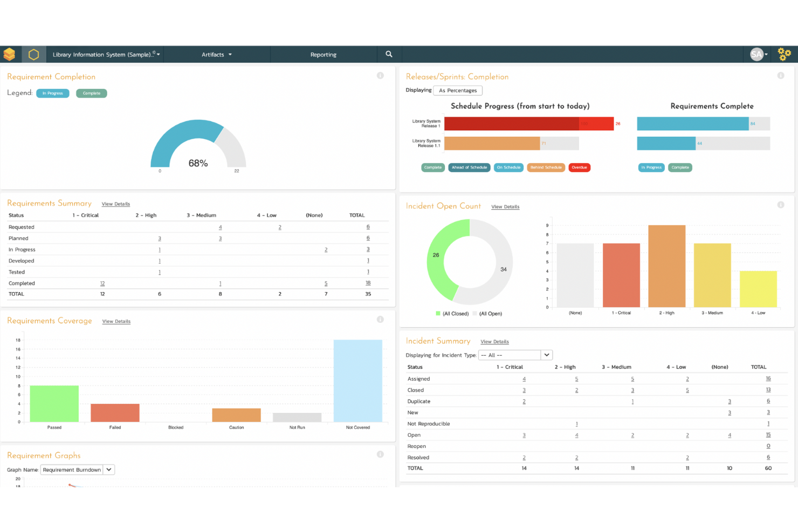Viewport: 798px width, 532px height.
Task: Click the In Progress legend badge under Requirement Completion
Action: pyautogui.click(x=53, y=93)
